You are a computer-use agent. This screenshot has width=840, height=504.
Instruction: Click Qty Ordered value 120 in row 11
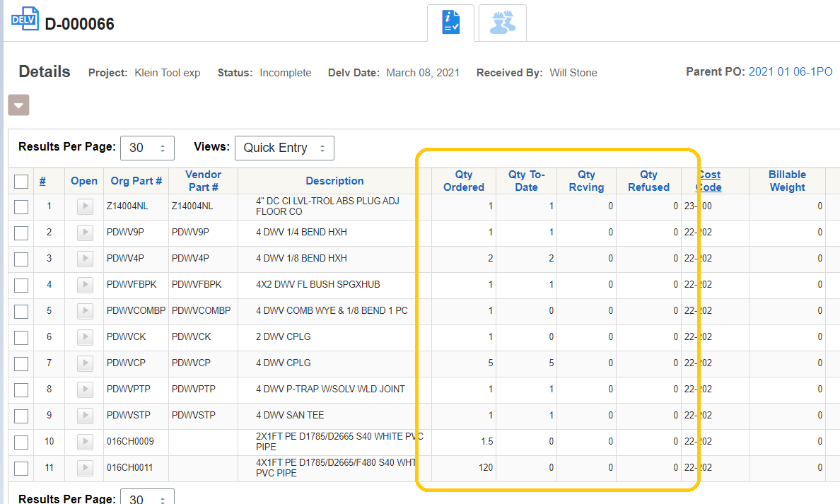coord(485,468)
